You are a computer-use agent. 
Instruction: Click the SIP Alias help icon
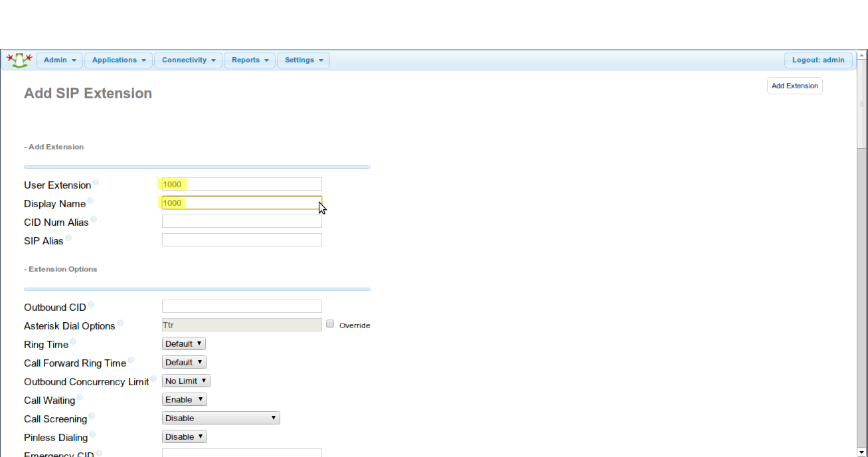tap(68, 236)
